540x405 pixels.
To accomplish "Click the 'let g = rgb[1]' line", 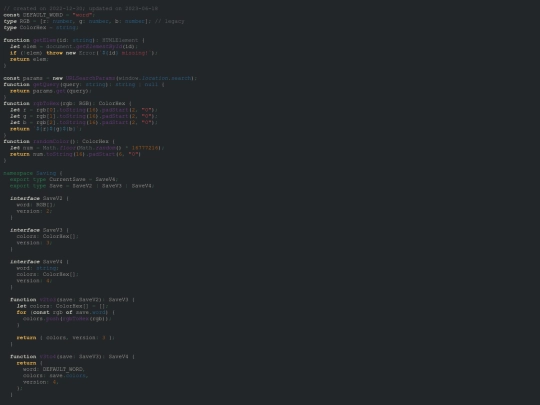I will (x=84, y=116).
